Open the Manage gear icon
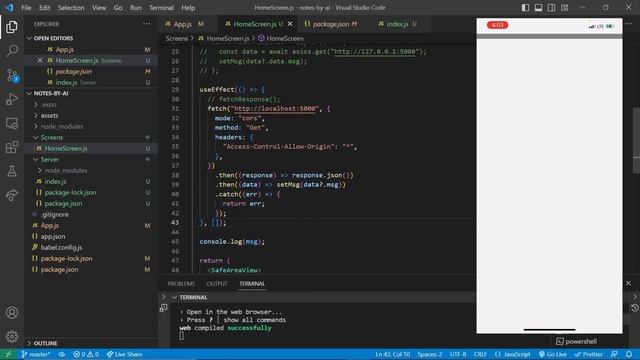640x360 pixels. (12, 336)
